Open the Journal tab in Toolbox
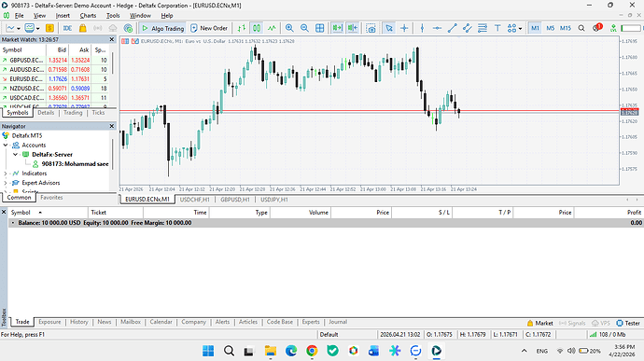Screen dimensions: 644x361 338,322
